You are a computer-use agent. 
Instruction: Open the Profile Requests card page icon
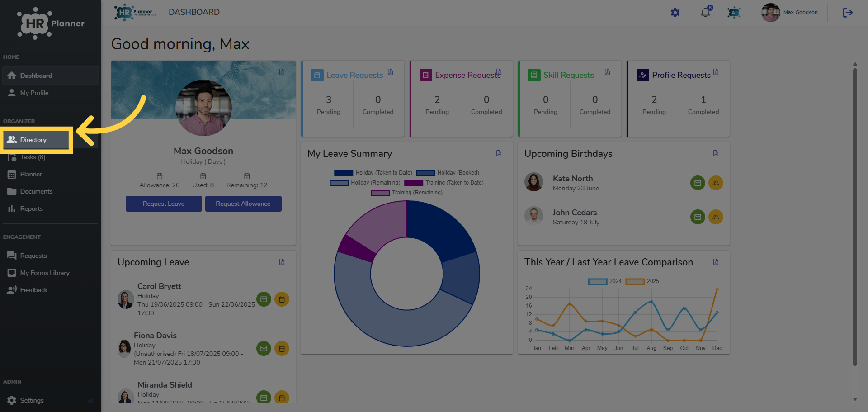point(716,72)
